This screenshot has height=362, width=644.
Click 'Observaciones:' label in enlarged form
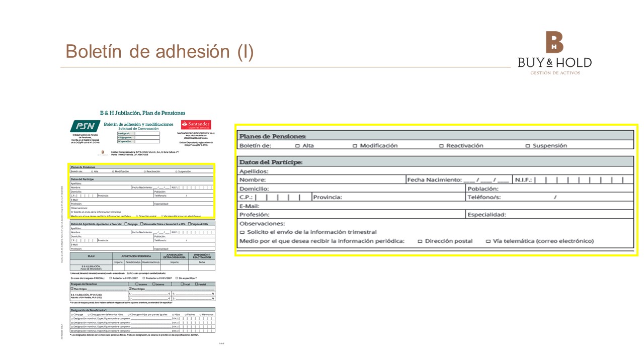pos(262,223)
